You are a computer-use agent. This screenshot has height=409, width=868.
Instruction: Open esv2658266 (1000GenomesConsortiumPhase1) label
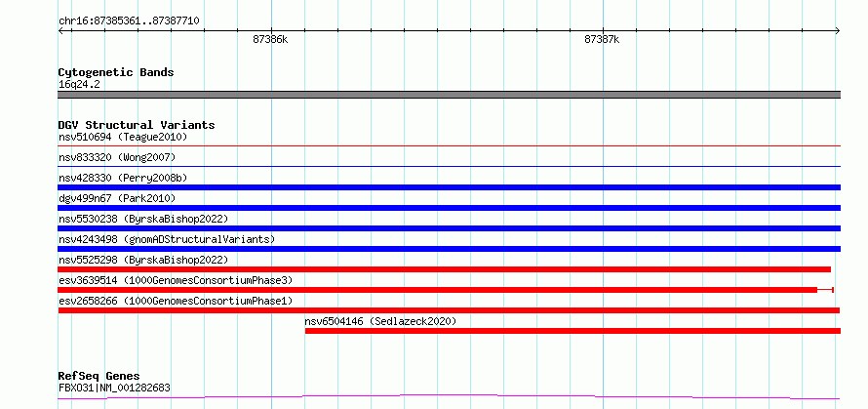point(176,301)
